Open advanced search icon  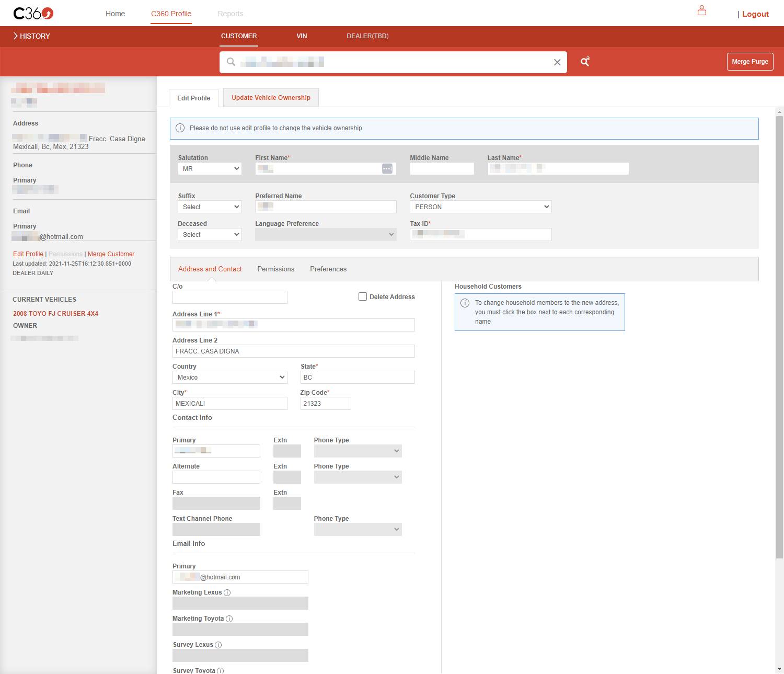pyautogui.click(x=585, y=62)
